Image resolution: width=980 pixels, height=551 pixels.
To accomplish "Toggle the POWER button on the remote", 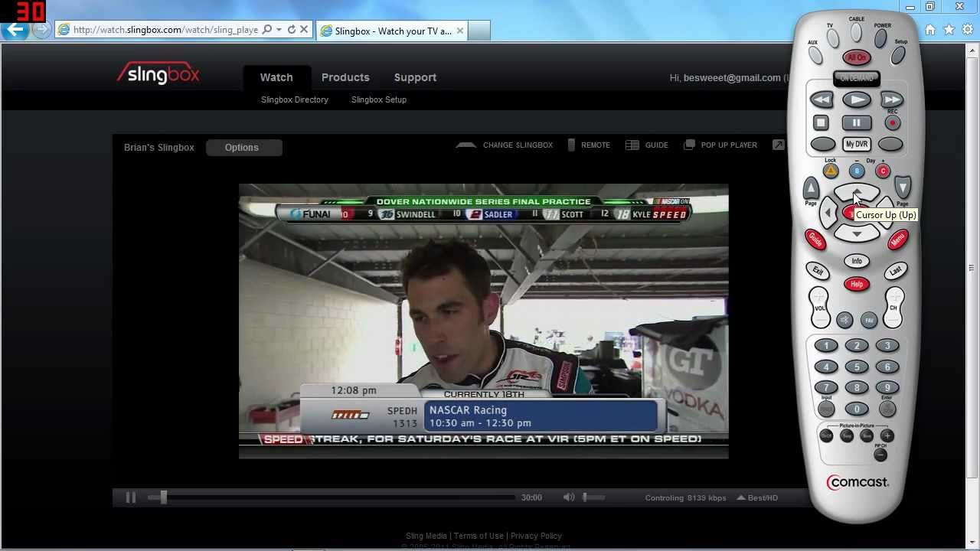I will [x=881, y=37].
